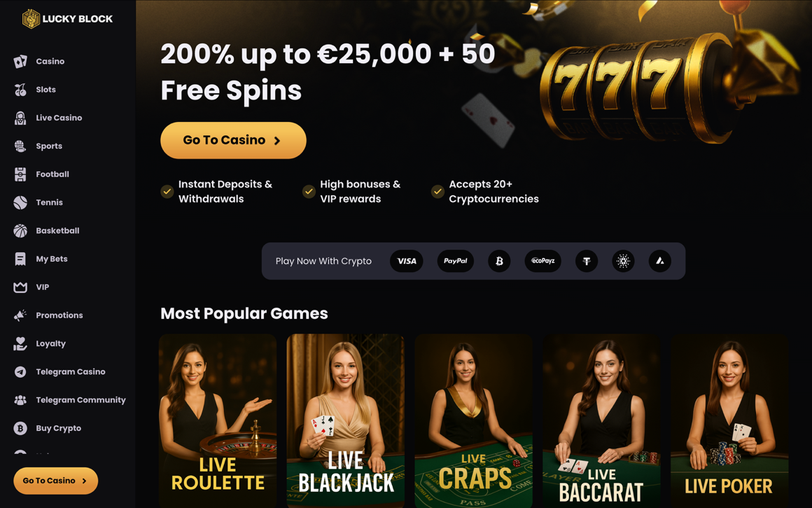Choose the PayPal payment icon
The image size is (812, 508).
point(455,261)
